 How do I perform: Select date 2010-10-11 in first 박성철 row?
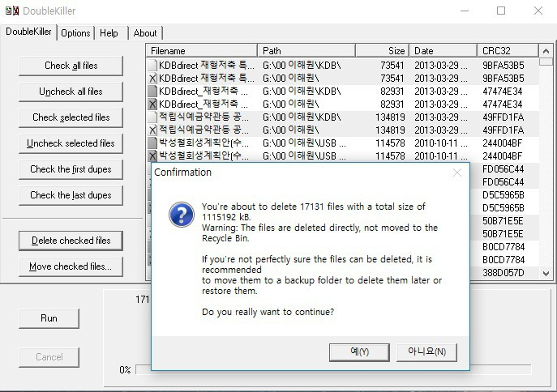(440, 143)
